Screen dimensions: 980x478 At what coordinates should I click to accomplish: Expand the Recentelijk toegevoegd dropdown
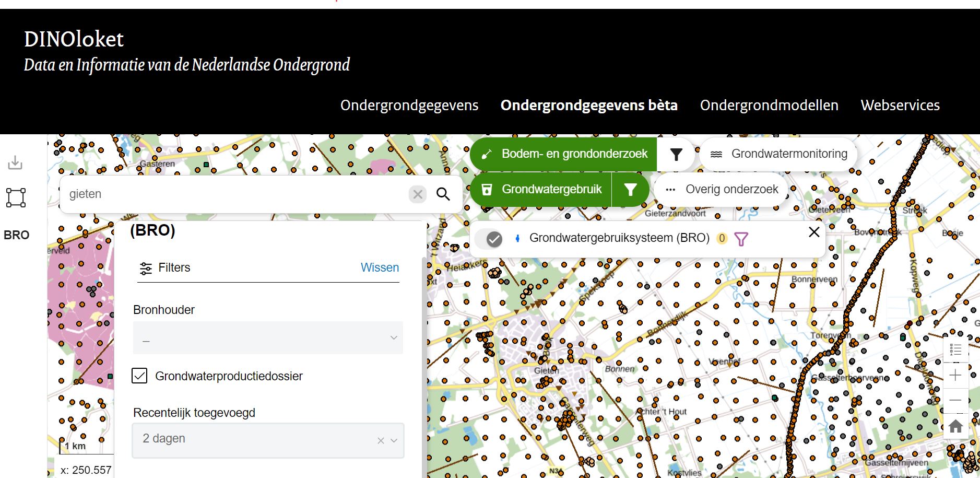(x=394, y=440)
